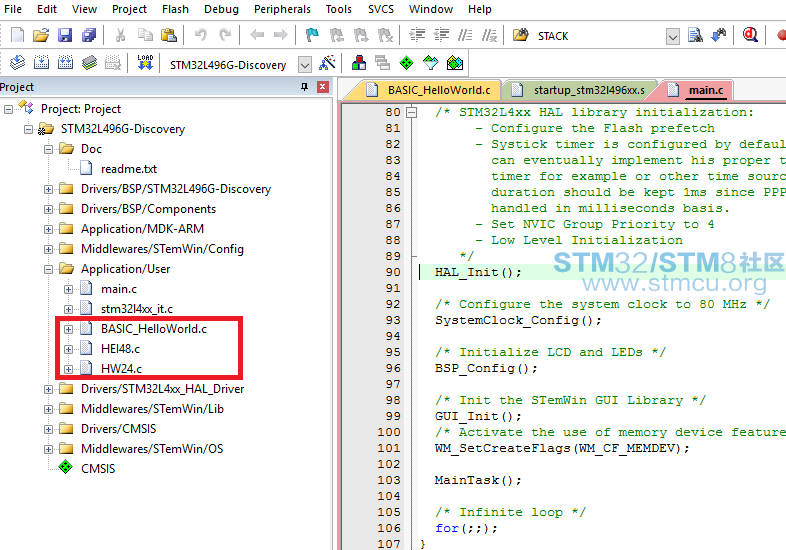Close the Project panel
Image resolution: width=786 pixels, height=550 pixels.
click(323, 87)
